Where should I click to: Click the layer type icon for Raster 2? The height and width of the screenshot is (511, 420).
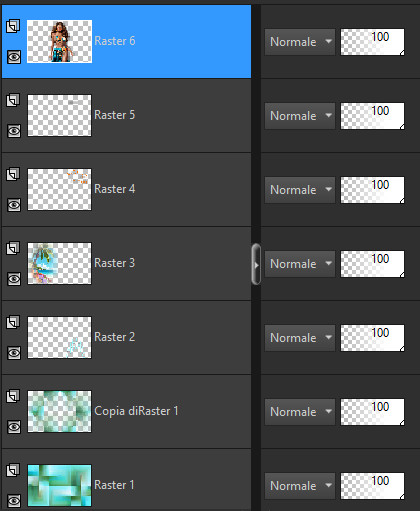pyautogui.click(x=13, y=322)
